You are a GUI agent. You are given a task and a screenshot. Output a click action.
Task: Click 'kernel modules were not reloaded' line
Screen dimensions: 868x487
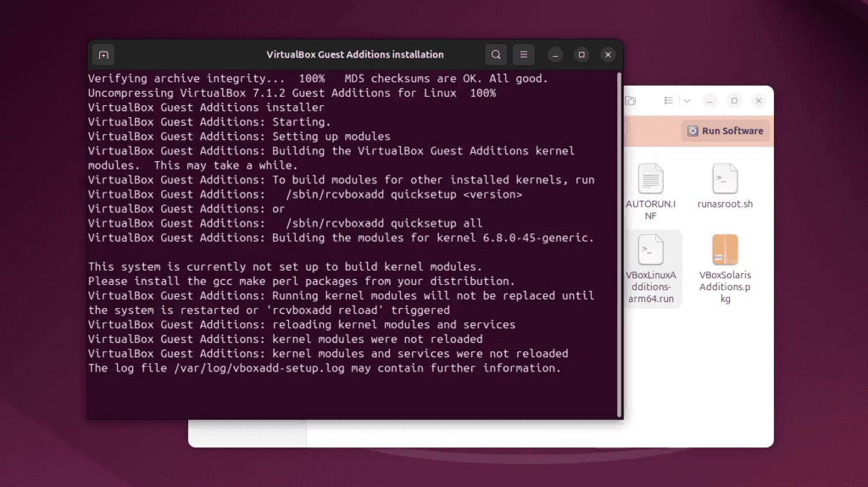coord(285,339)
